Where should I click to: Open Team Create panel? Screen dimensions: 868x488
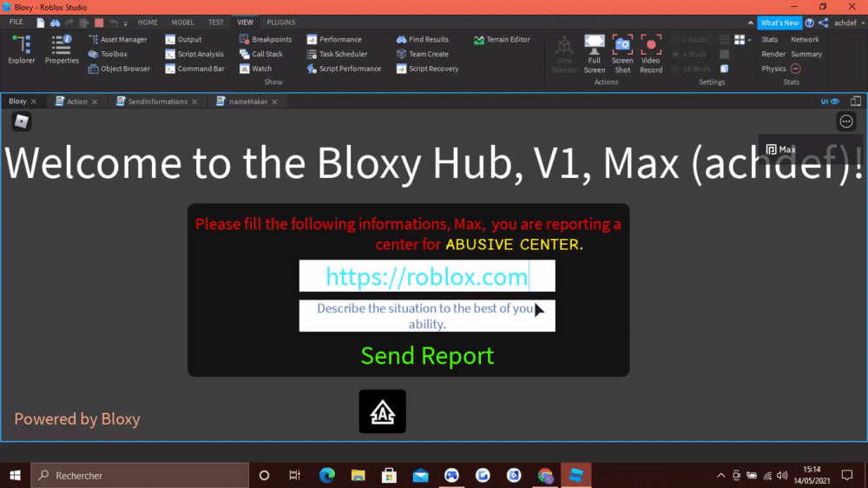423,54
